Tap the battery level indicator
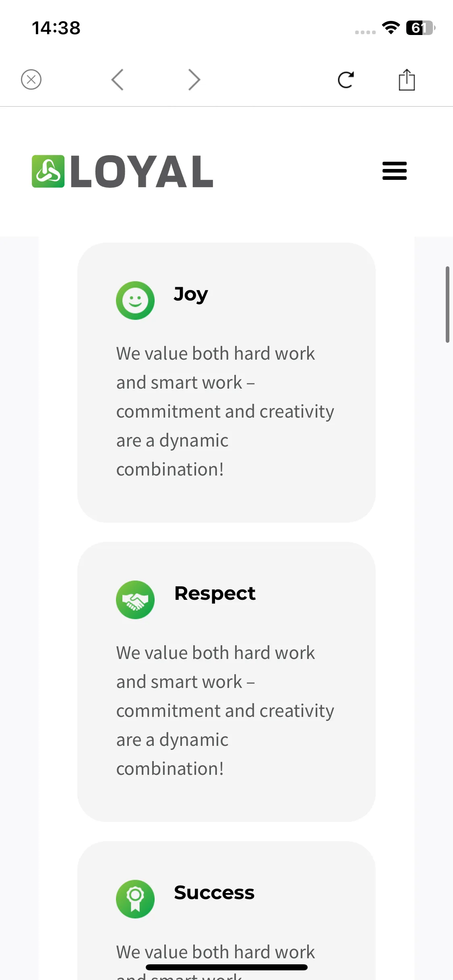This screenshot has height=980, width=453. point(421,28)
